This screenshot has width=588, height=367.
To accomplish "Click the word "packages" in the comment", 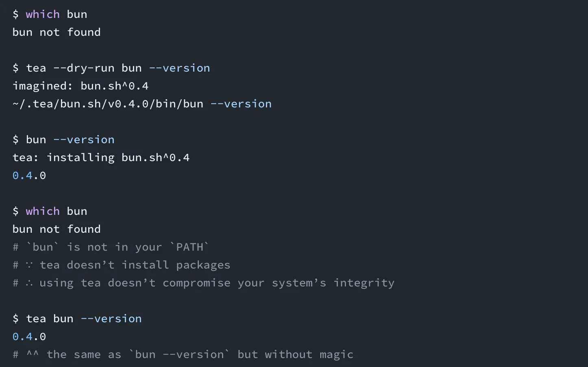I will point(203,265).
